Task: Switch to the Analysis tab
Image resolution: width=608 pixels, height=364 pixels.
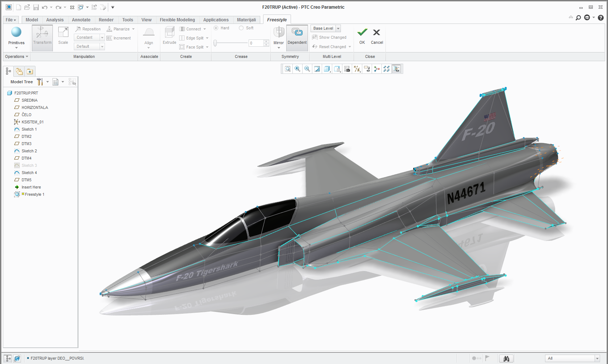Action: click(x=55, y=20)
